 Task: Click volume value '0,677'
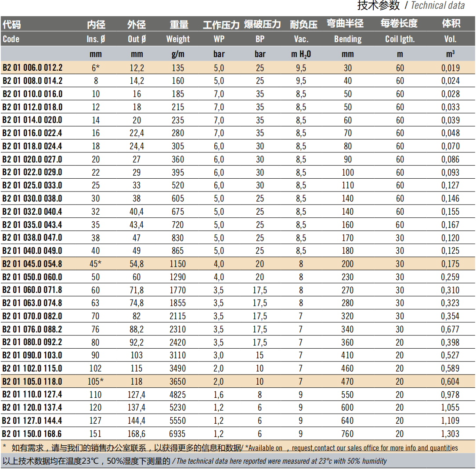click(x=450, y=329)
